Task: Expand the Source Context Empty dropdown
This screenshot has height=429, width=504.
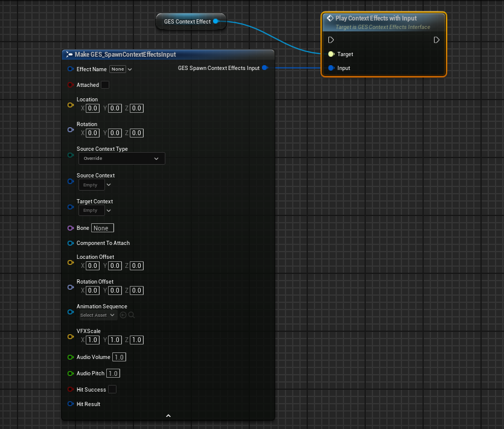Action: 95,185
